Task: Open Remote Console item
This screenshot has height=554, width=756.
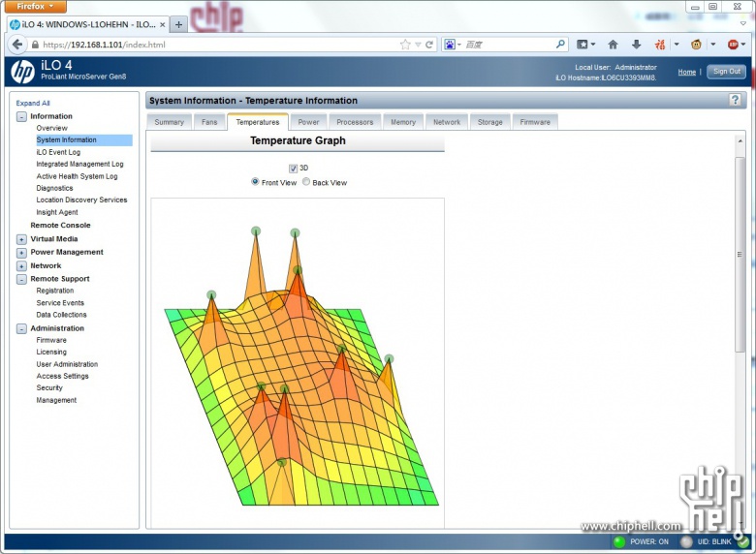Action: (60, 226)
